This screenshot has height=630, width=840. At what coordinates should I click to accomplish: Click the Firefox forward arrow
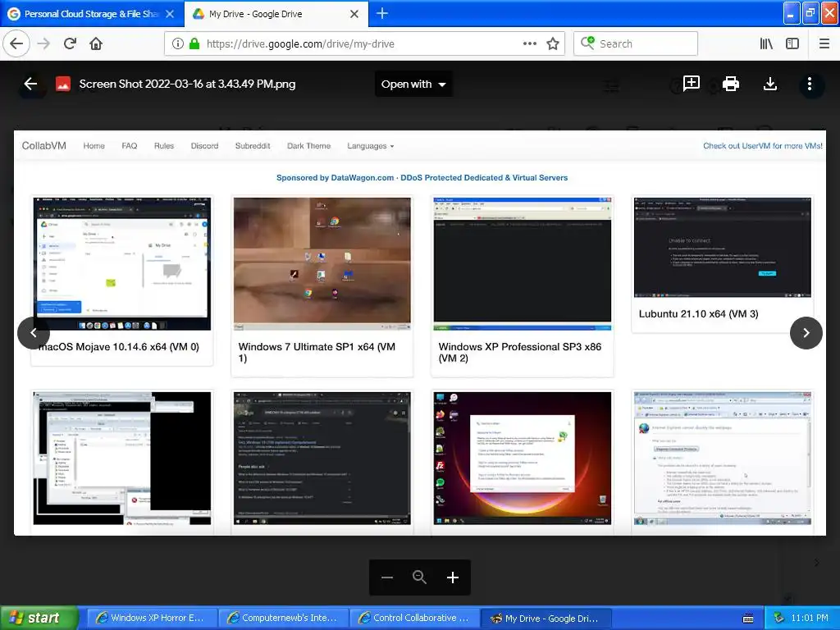(43, 43)
